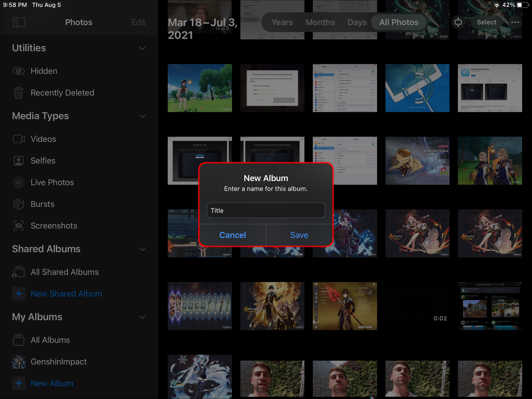Click the aspect ratio grid icon

click(x=458, y=22)
